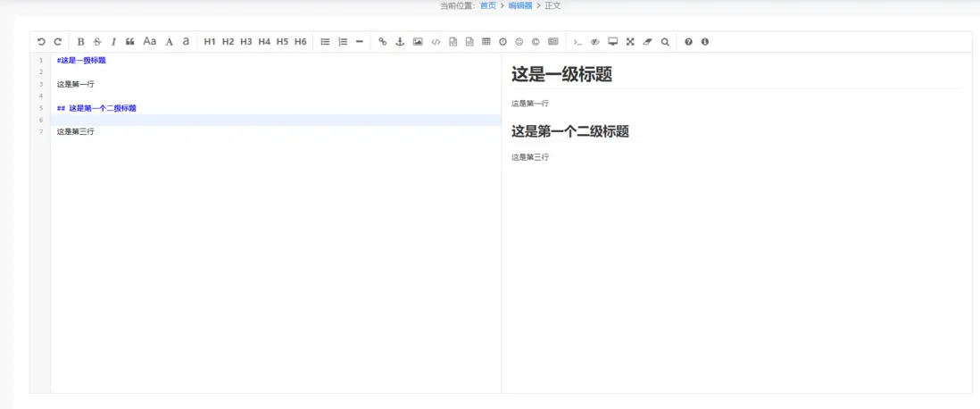
Task: Click line number 1 in gutter
Action: 41,61
